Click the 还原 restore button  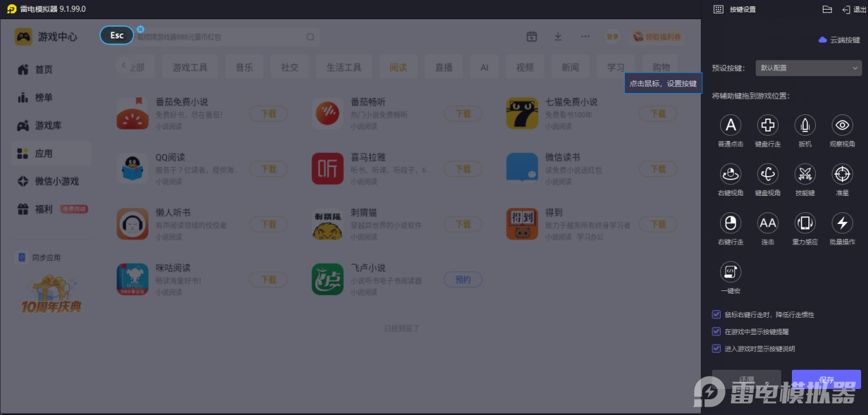[x=746, y=379]
